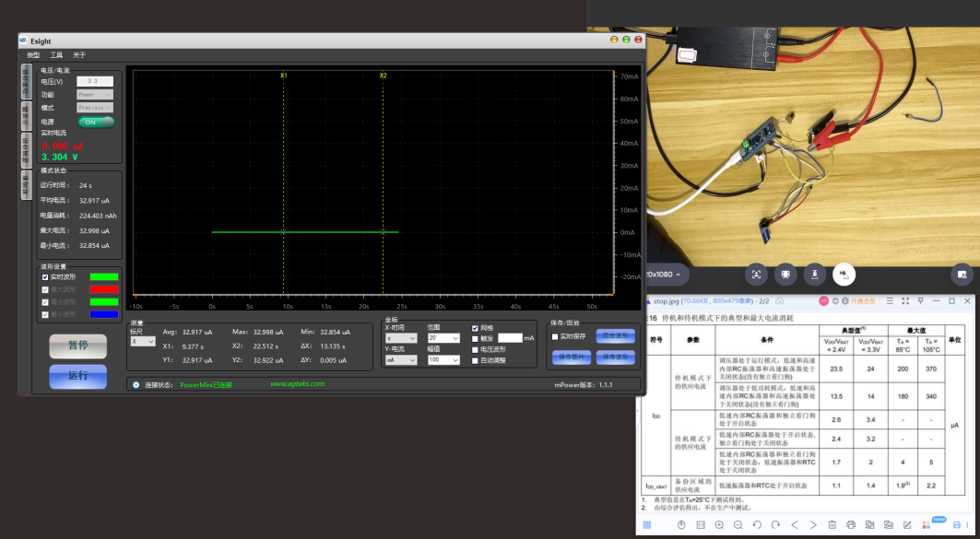Open the 工具 menu

[x=57, y=55]
